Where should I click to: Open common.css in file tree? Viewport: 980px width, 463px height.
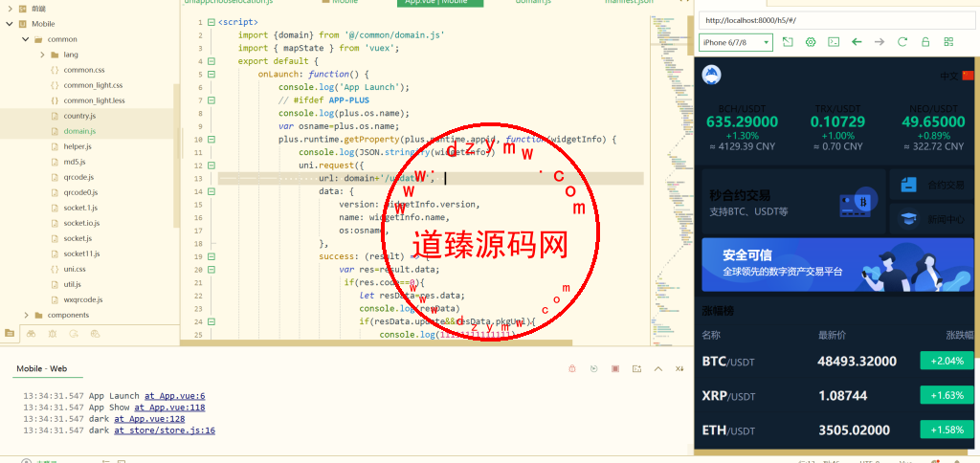[x=83, y=70]
